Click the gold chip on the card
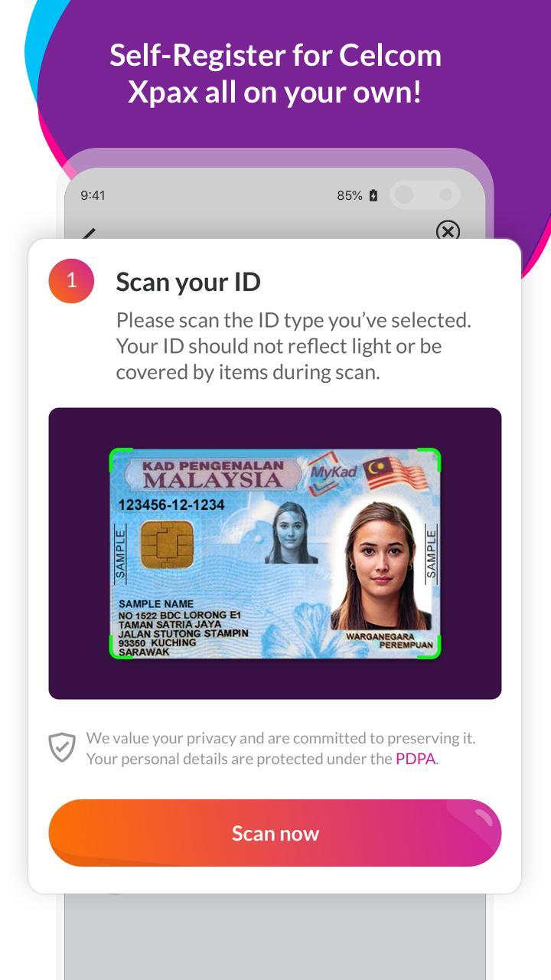 (167, 544)
